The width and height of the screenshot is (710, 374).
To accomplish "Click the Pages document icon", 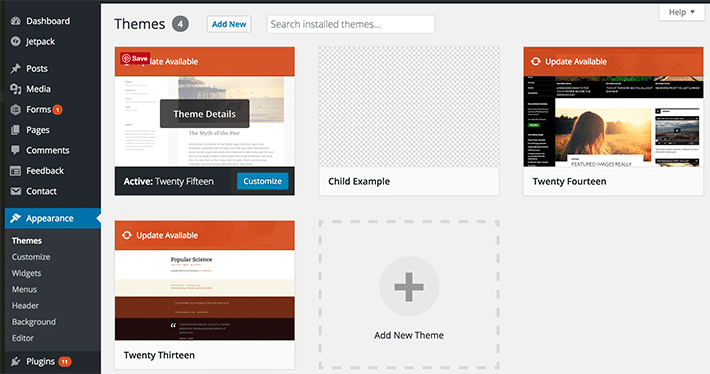I will click(16, 130).
